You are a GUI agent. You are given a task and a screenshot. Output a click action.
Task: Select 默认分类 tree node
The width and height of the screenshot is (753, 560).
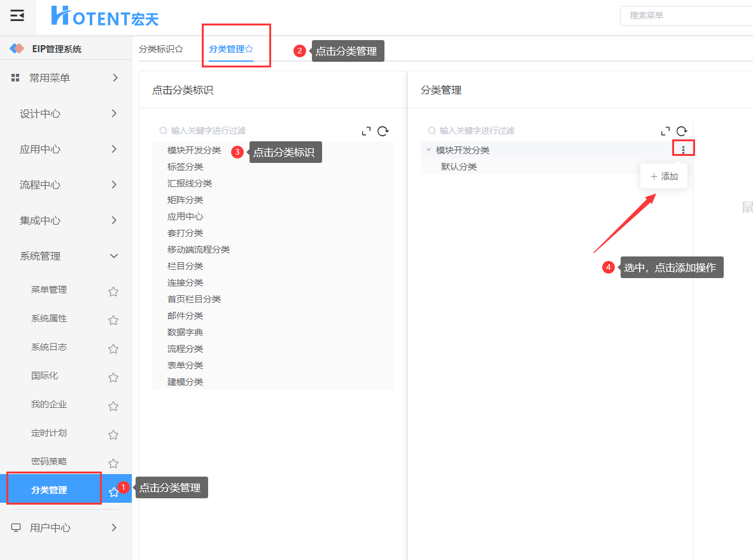459,167
